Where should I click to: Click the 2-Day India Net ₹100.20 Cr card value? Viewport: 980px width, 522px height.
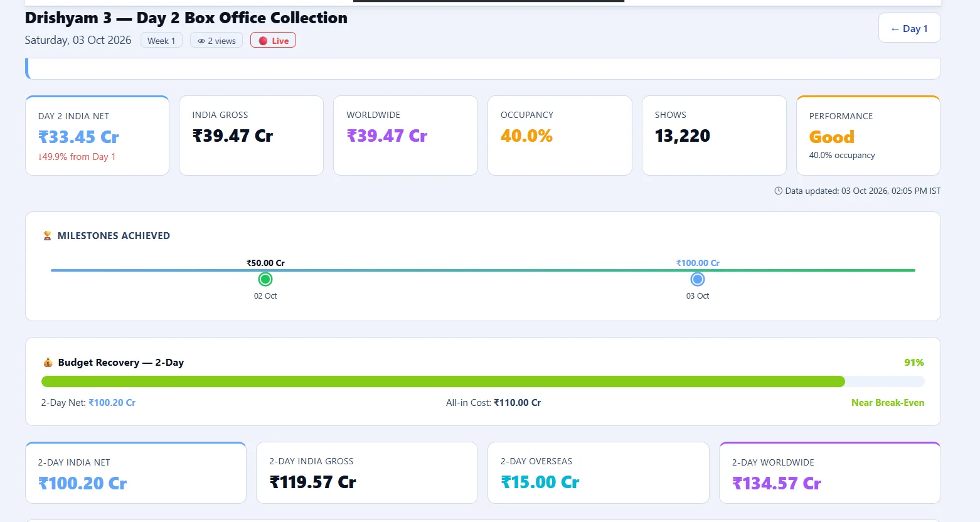point(83,484)
